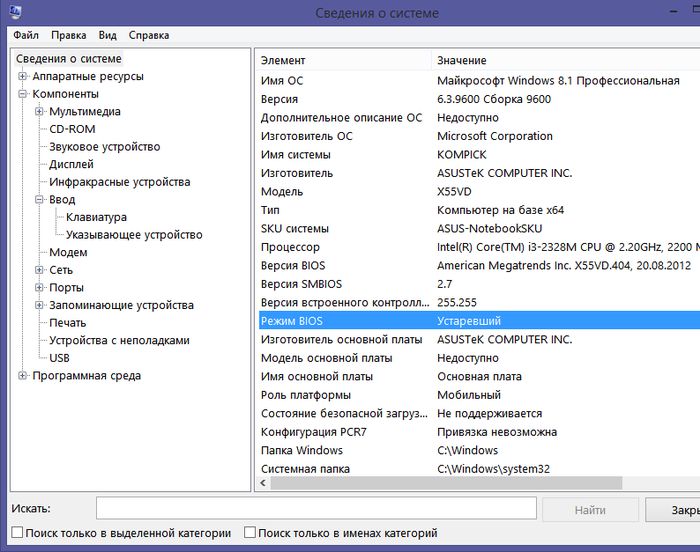Click the Значение column header

click(x=462, y=61)
